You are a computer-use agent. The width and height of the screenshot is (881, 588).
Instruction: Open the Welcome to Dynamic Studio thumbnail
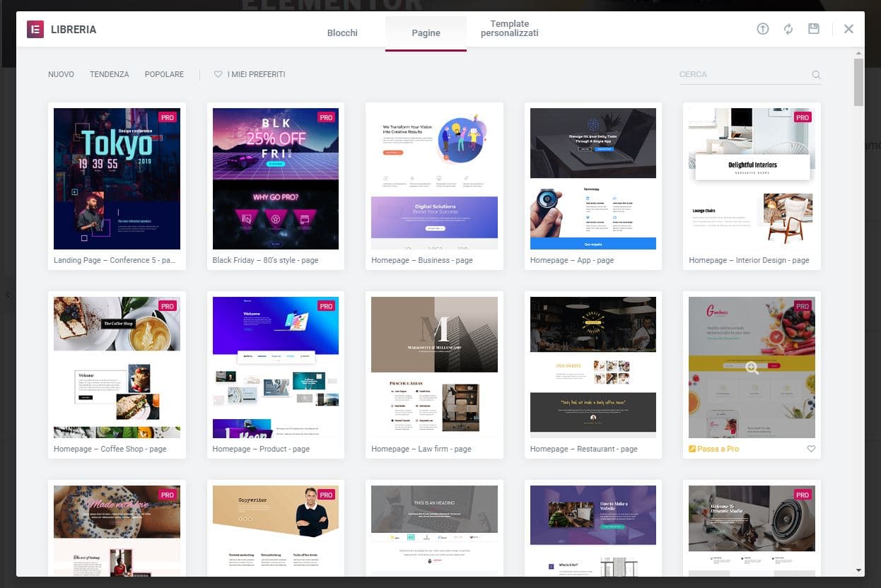[x=752, y=531]
